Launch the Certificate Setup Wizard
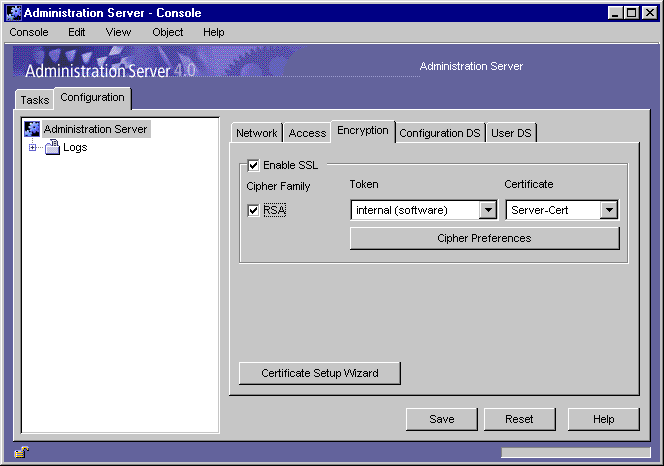 tap(320, 373)
